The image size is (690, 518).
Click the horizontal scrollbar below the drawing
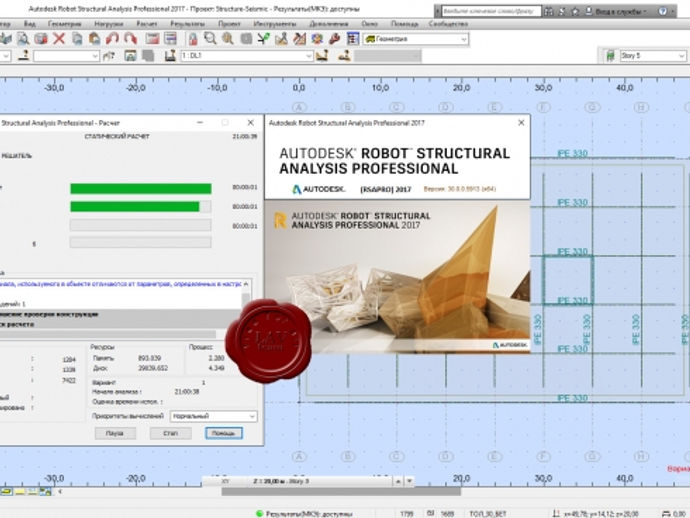pos(341,492)
